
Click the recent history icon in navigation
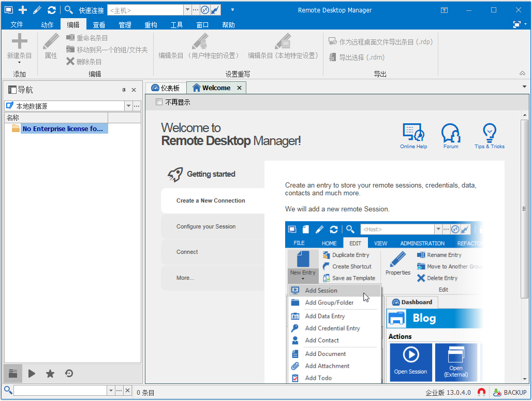pos(69,374)
